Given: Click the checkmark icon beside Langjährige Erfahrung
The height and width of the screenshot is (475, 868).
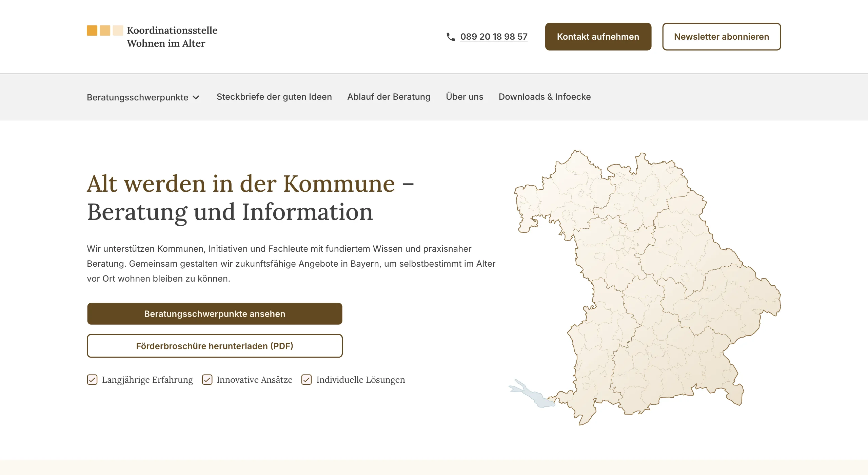Looking at the screenshot, I should [x=92, y=380].
